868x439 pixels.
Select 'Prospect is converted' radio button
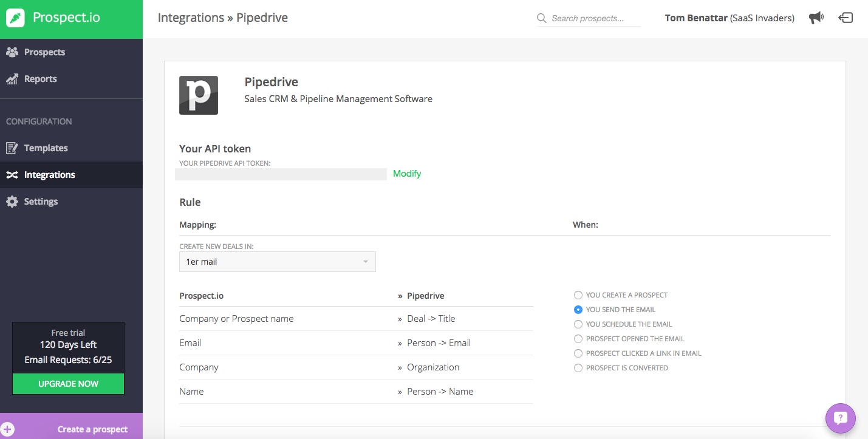pyautogui.click(x=578, y=368)
